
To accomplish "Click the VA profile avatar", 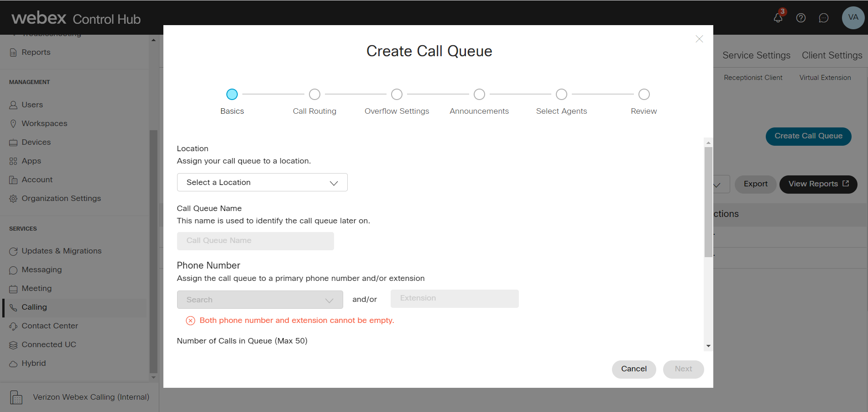I will click(852, 18).
